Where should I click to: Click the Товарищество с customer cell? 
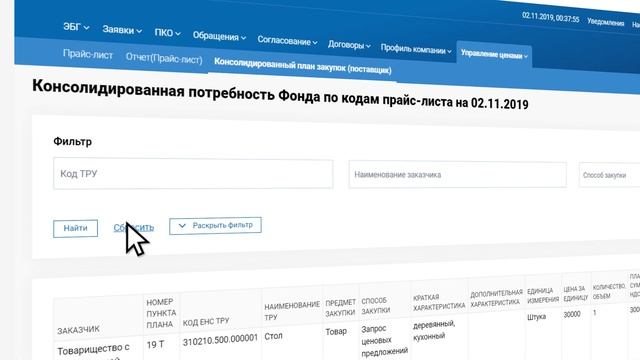point(93,350)
